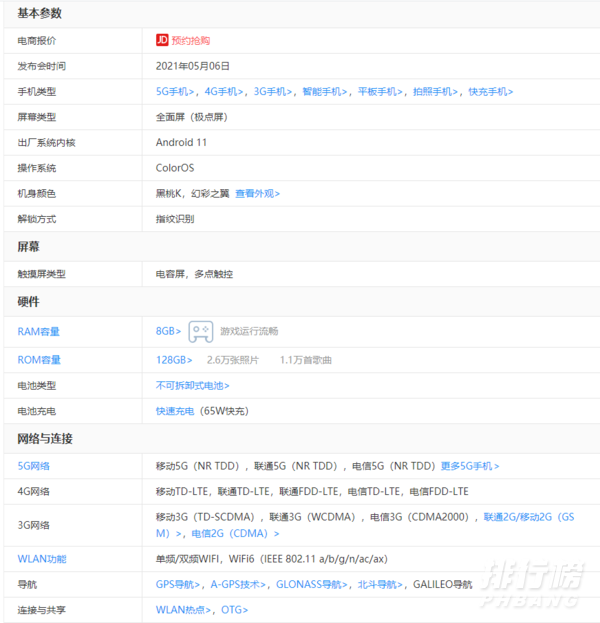Image resolution: width=600 pixels, height=623 pixels.
Task: Open the 4G手机 category link
Action: [224, 92]
